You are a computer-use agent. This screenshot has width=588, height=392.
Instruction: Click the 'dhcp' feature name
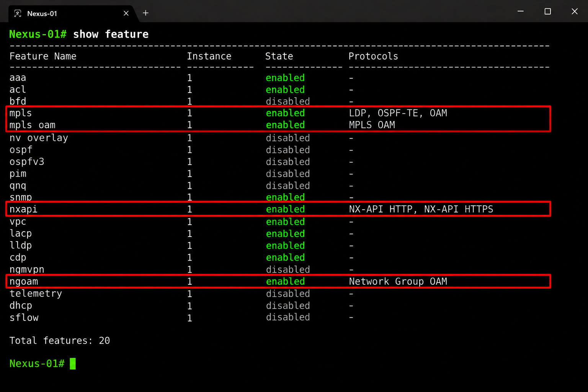21,305
